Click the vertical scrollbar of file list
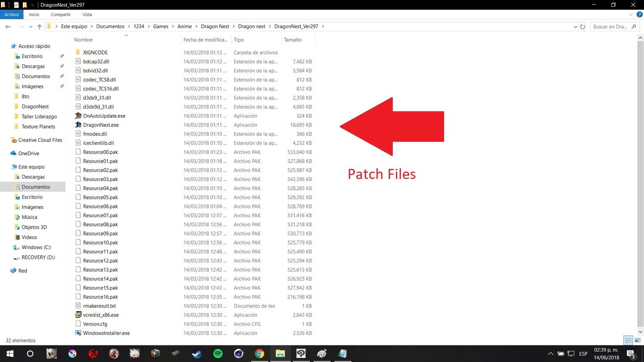644x362 pixels. (640, 183)
